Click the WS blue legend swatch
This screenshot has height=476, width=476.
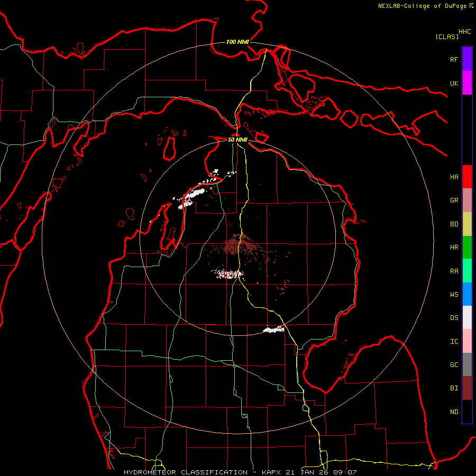(x=467, y=294)
